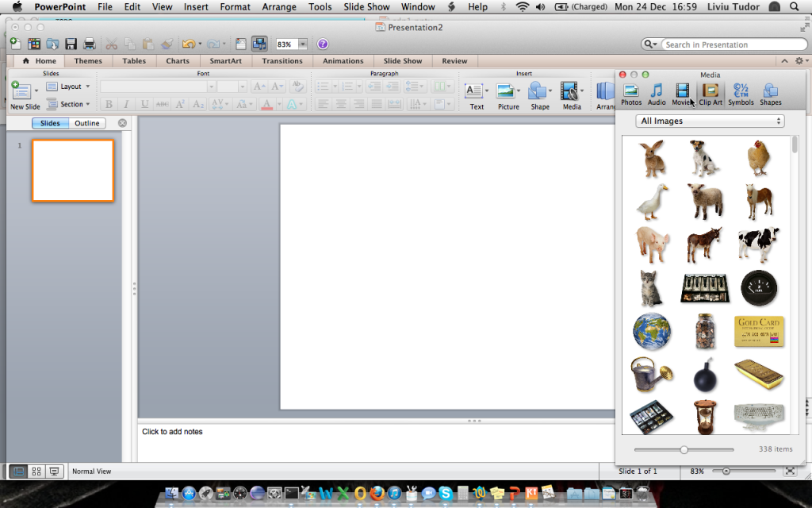This screenshot has width=812, height=508.
Task: Click the Save disk icon in toolbar
Action: coord(71,44)
